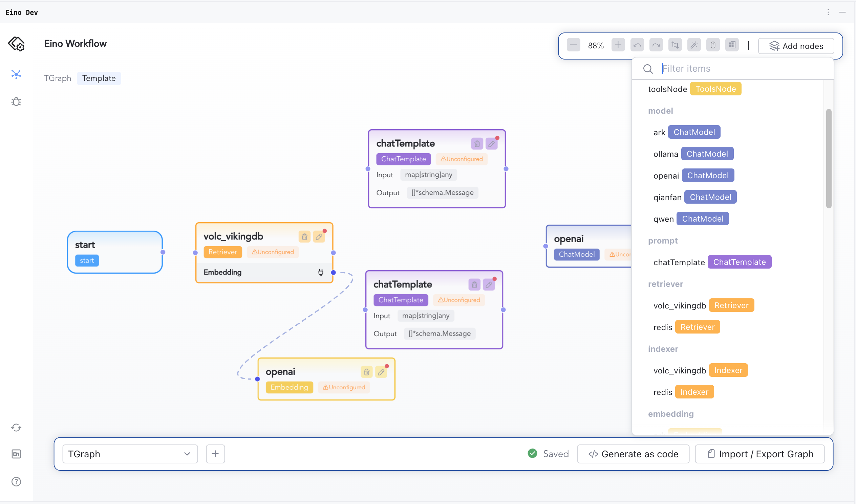This screenshot has width=856, height=504.
Task: Open the TGraph selector dropdown
Action: pyautogui.click(x=130, y=454)
